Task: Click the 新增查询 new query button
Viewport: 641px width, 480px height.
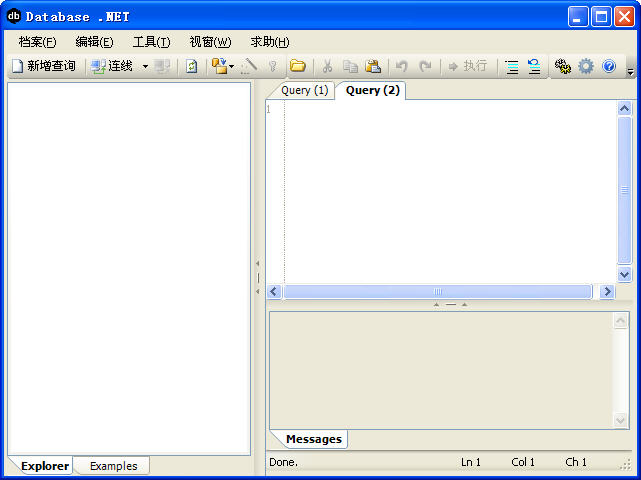Action: coord(44,66)
